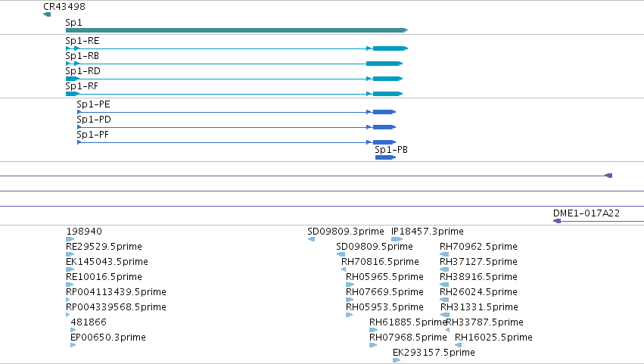This screenshot has height=364, width=644.
Task: Click the SD09809.3prime EST arrow
Action: (311, 239)
